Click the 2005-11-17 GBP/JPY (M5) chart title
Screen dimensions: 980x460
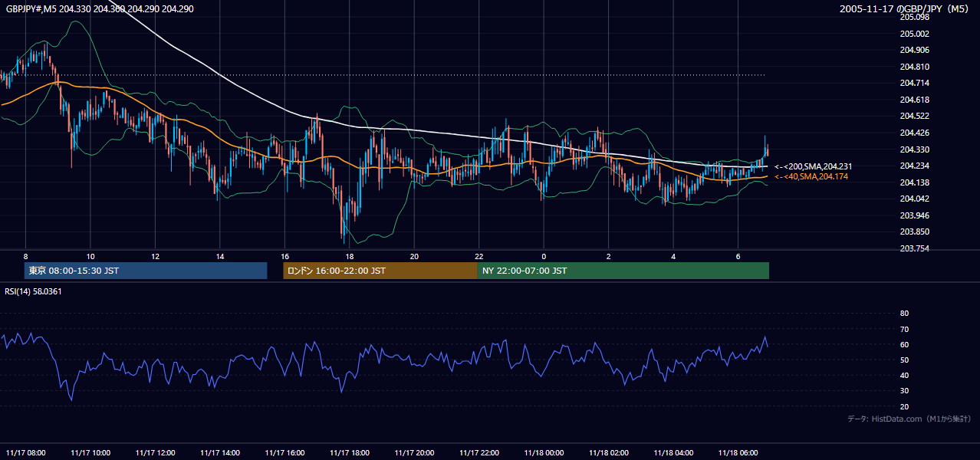pyautogui.click(x=905, y=9)
